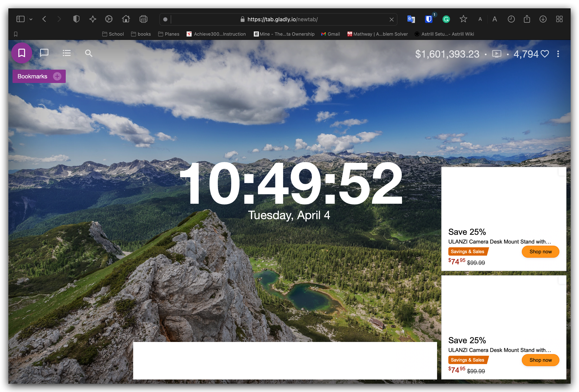Click the purple bookmark widget icon
Image resolution: width=579 pixels, height=392 pixels.
(x=22, y=53)
